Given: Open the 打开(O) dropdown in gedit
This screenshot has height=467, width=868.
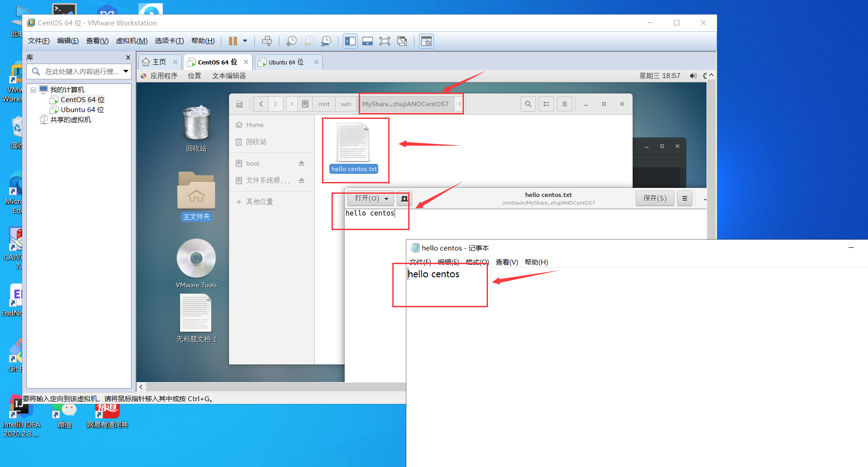Looking at the screenshot, I should [386, 198].
